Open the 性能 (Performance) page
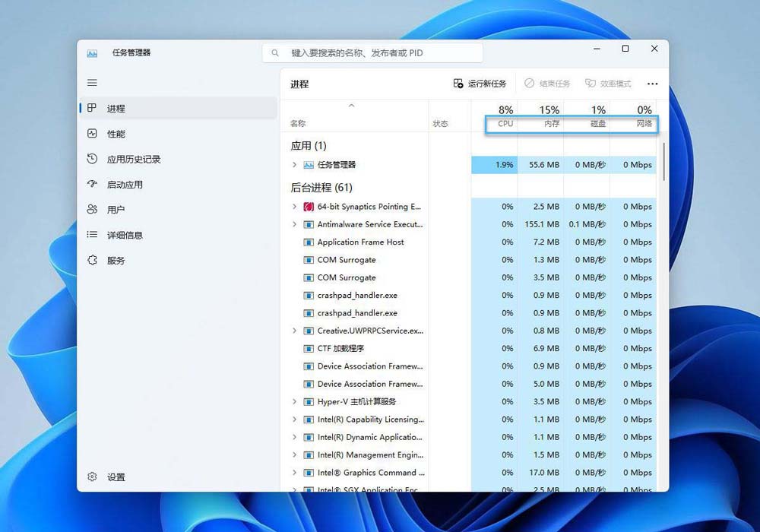Image resolution: width=760 pixels, height=532 pixels. (116, 134)
